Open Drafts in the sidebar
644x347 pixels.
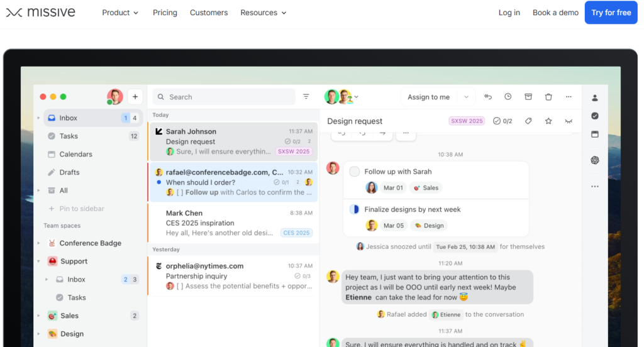click(93, 172)
